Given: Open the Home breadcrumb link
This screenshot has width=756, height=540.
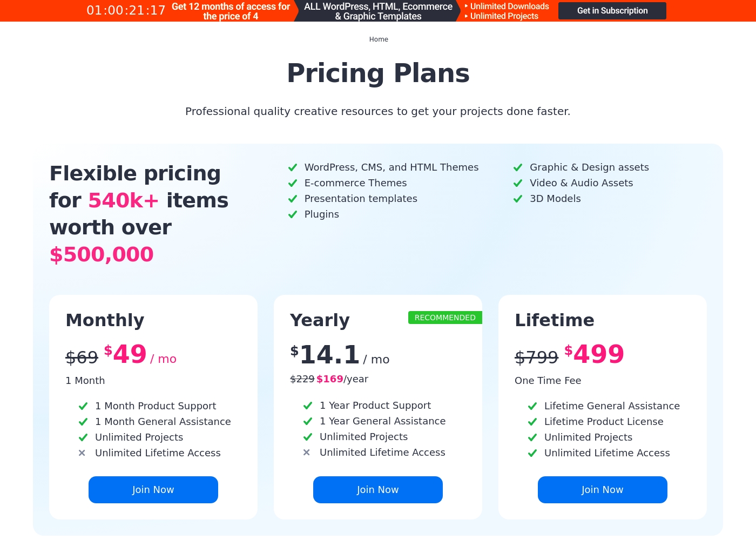Looking at the screenshot, I should click(379, 39).
